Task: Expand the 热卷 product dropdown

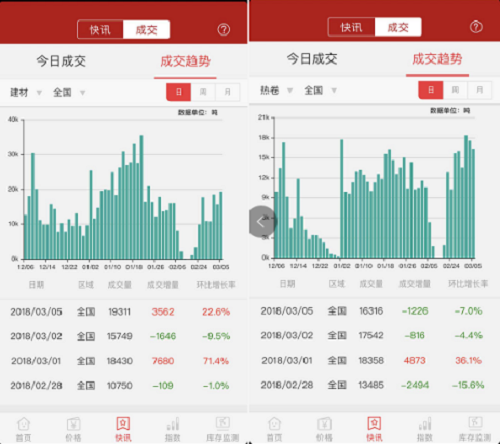Action: tap(276, 90)
